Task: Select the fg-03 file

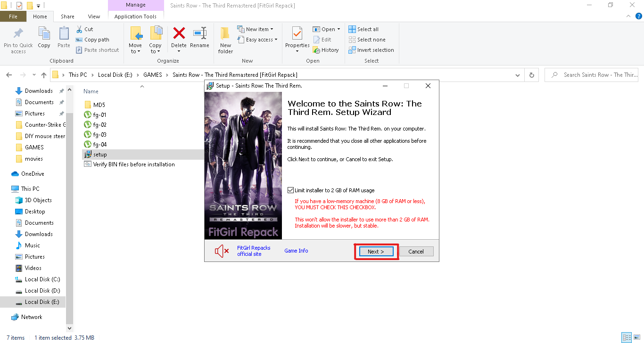Action: pos(95,134)
